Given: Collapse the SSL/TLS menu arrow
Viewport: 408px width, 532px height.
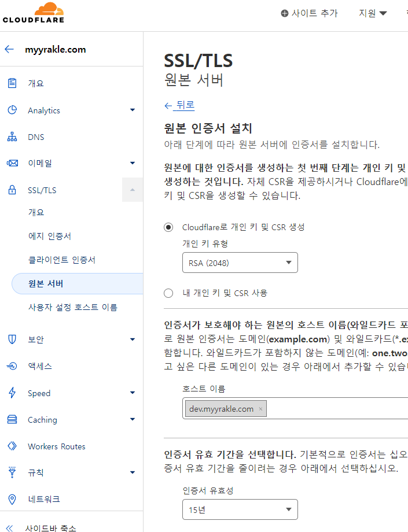Looking at the screenshot, I should pos(133,190).
